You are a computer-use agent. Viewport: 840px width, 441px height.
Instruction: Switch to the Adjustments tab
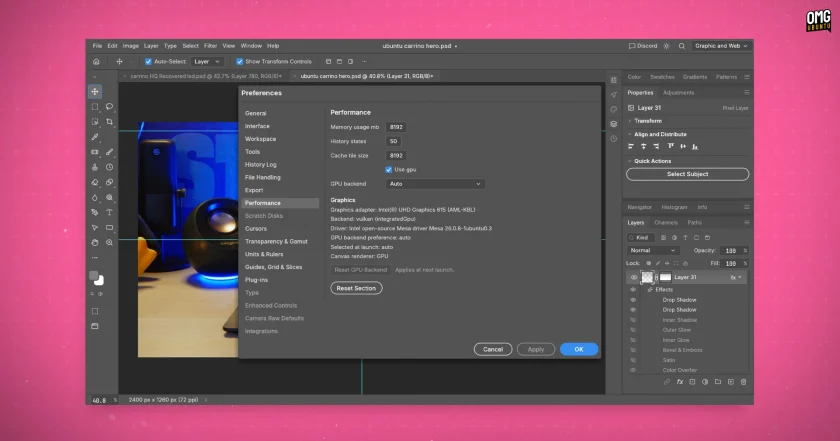click(x=678, y=93)
